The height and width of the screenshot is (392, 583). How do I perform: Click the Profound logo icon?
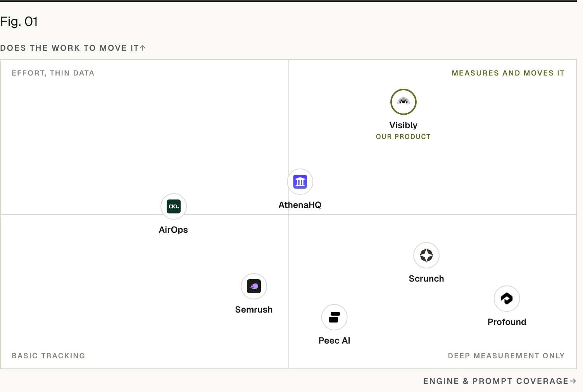pos(507,299)
